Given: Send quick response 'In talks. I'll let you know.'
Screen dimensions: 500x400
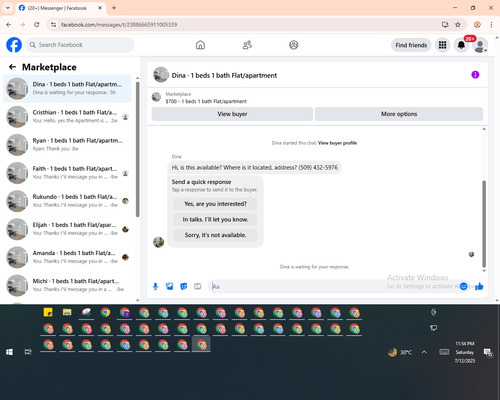Looking at the screenshot, I should coord(215,219).
